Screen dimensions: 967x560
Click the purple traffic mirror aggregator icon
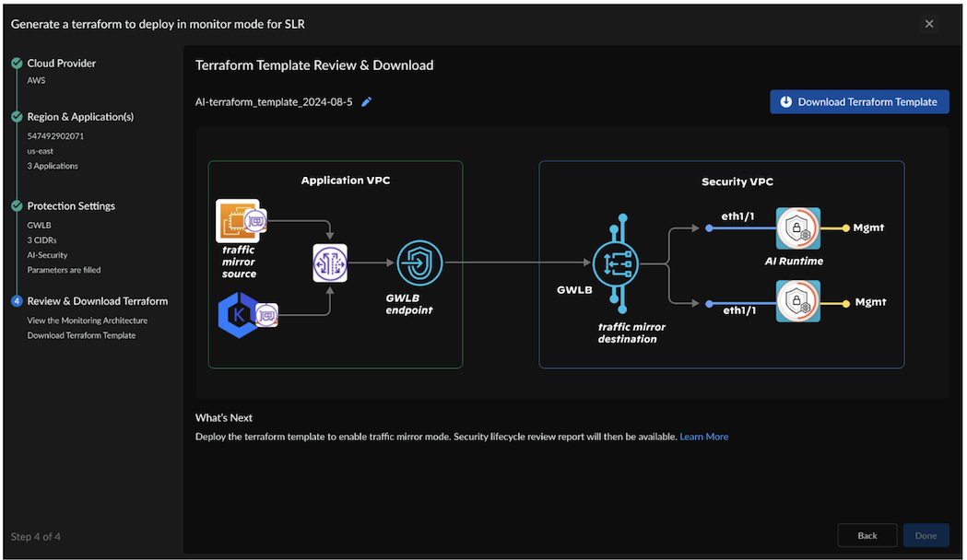tap(329, 263)
